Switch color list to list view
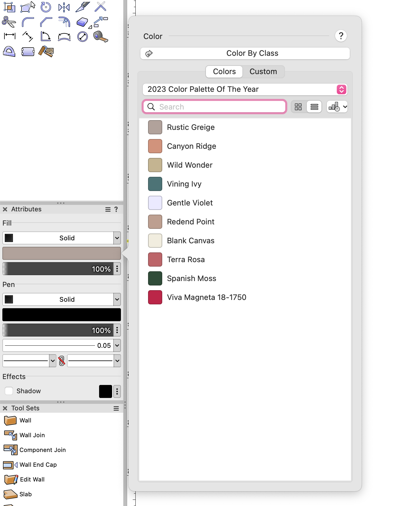The image size is (420, 506). coord(314,107)
